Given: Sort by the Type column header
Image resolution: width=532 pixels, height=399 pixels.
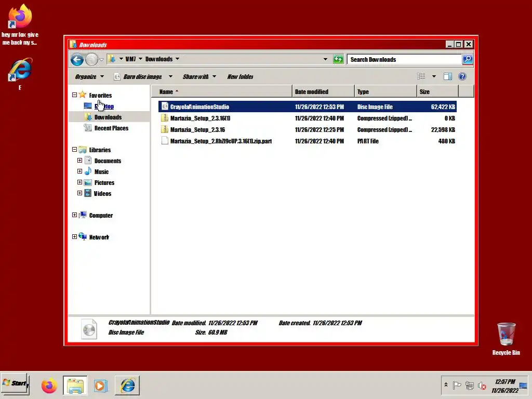Looking at the screenshot, I should coord(386,91).
